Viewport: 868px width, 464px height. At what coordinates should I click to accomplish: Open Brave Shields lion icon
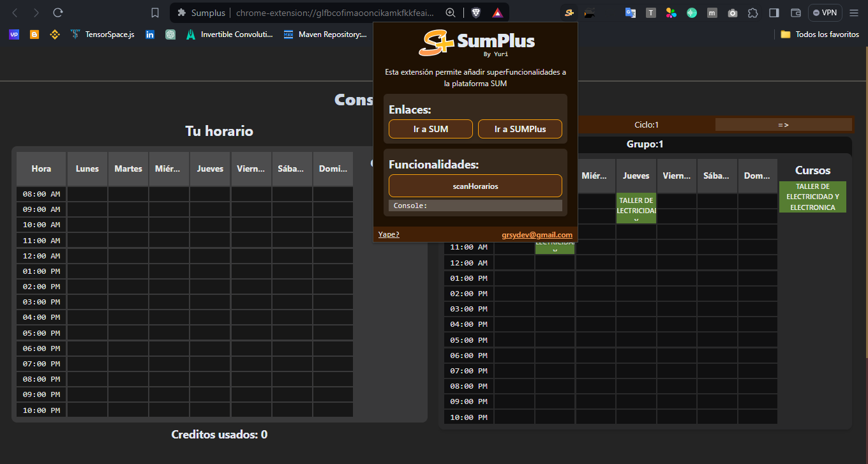pos(476,13)
